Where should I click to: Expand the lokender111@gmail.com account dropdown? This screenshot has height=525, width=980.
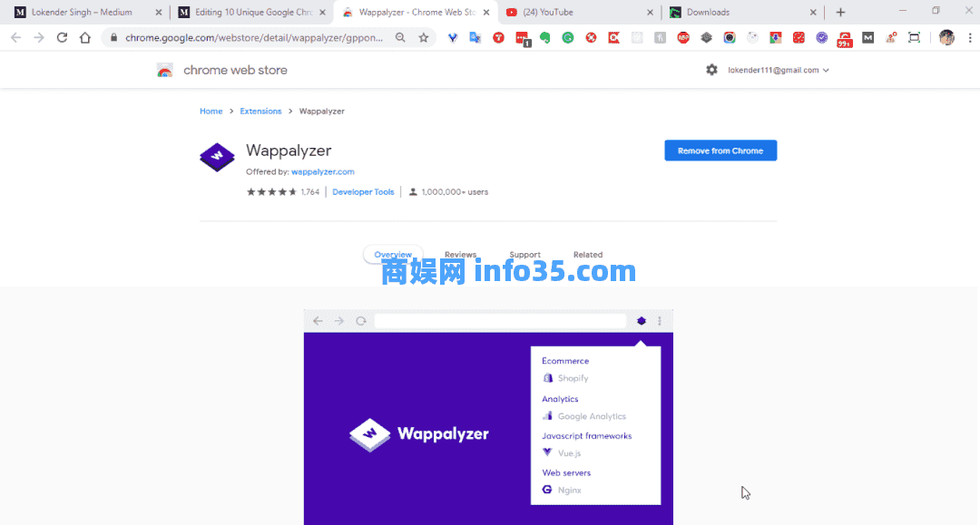779,70
